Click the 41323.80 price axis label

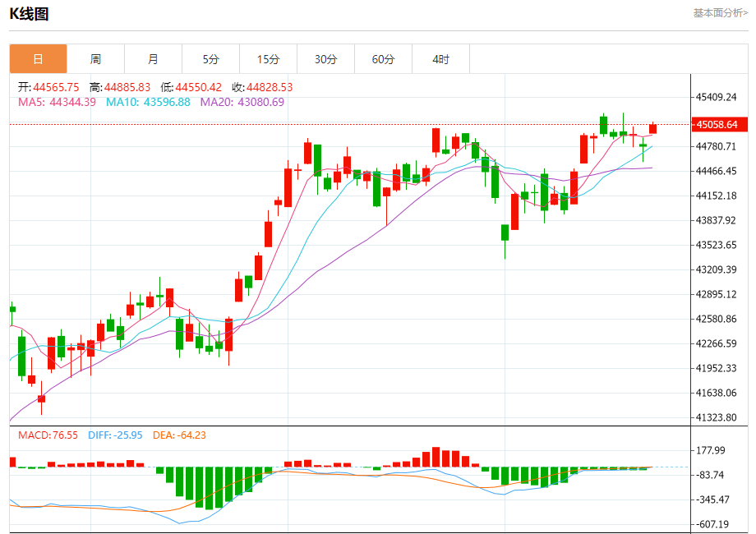point(716,417)
